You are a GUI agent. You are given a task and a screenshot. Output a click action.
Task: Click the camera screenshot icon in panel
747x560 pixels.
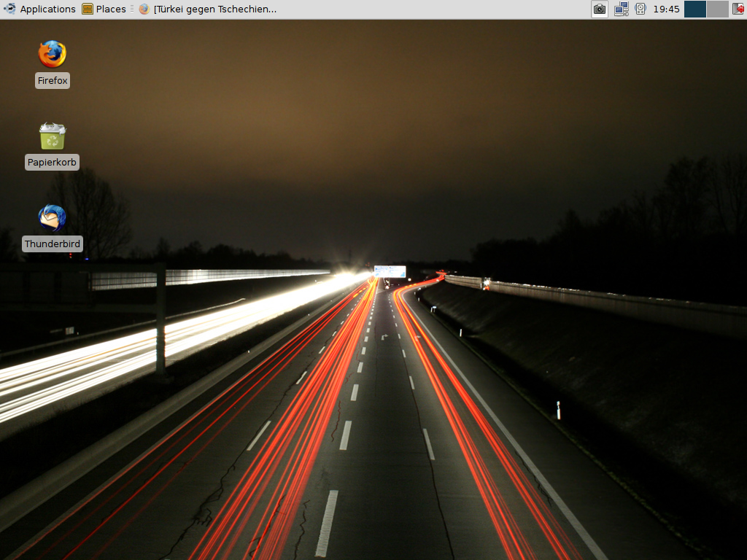[599, 9]
